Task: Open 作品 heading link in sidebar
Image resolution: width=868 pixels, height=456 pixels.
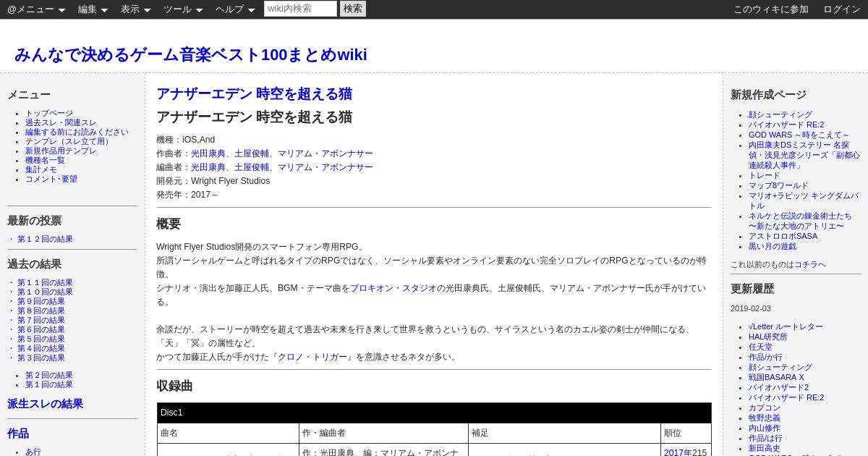Action: 18,434
